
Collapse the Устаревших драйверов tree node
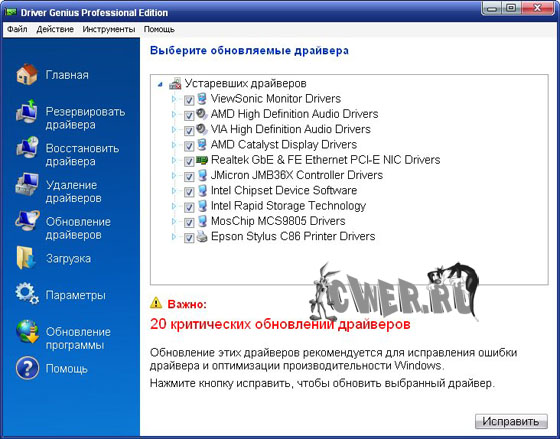160,85
